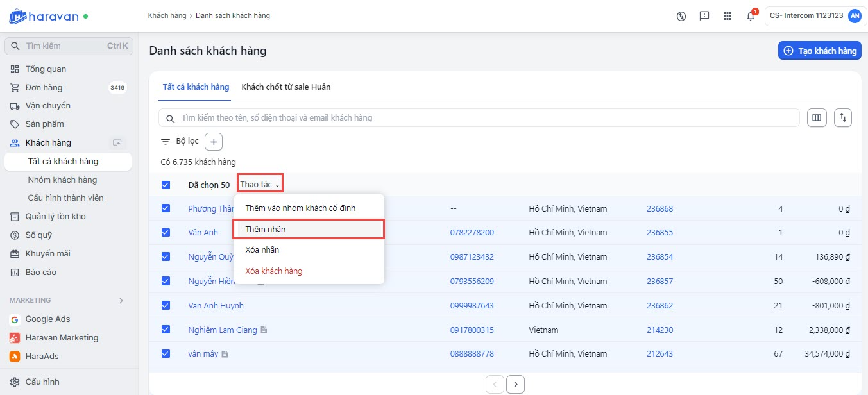
Task: Click the feedback message icon in header
Action: point(704,16)
